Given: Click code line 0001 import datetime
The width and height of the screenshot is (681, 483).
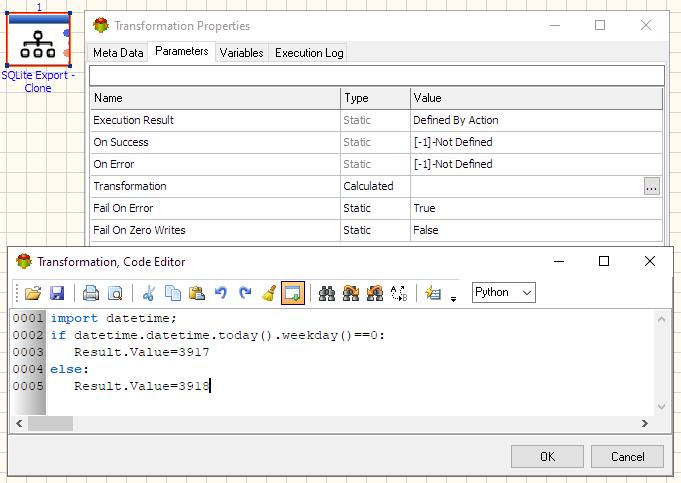Looking at the screenshot, I should coord(113,318).
